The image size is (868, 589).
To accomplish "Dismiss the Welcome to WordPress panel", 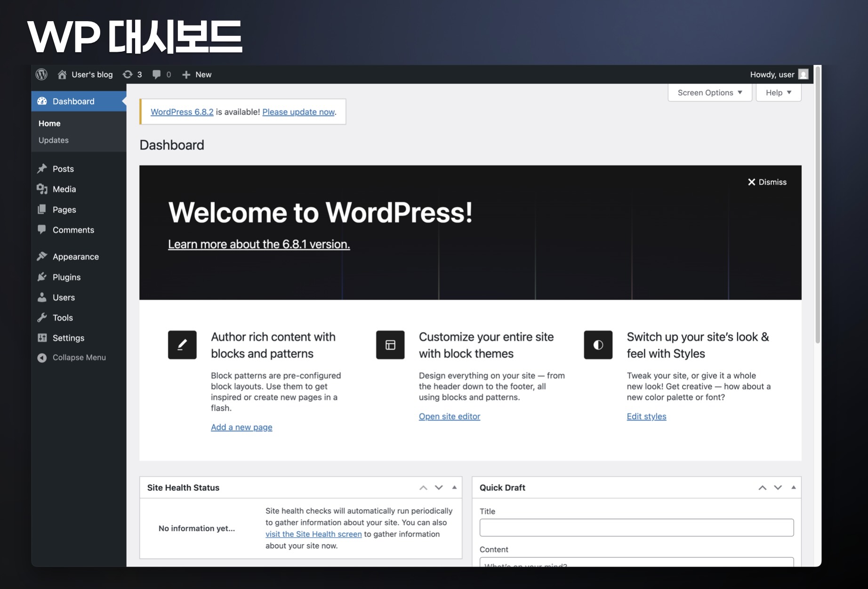I will click(767, 182).
